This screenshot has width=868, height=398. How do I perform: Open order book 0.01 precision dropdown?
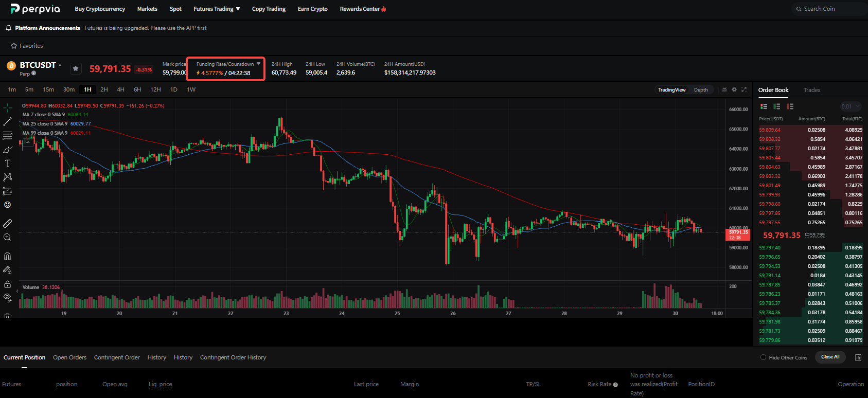point(851,106)
